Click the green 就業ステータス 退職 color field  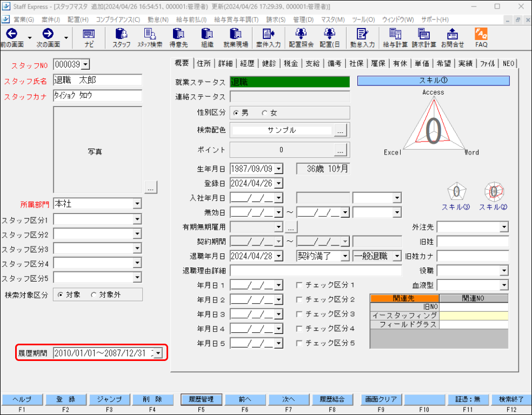290,82
